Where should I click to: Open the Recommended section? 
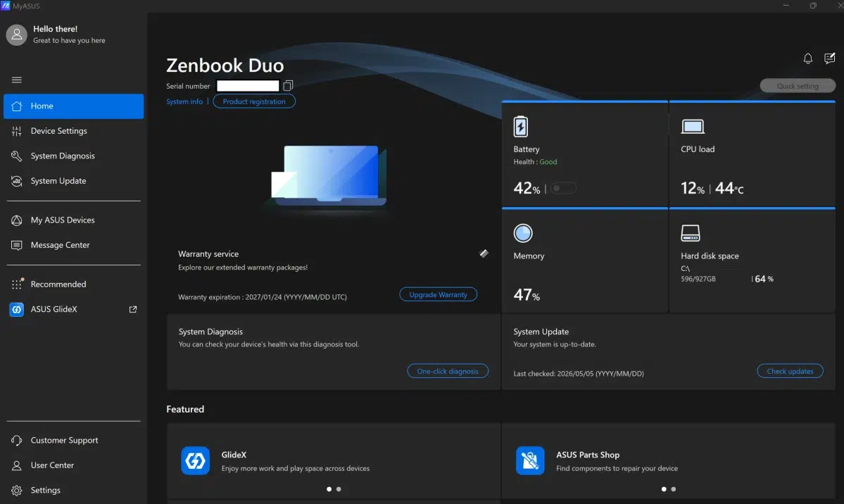pyautogui.click(x=74, y=284)
